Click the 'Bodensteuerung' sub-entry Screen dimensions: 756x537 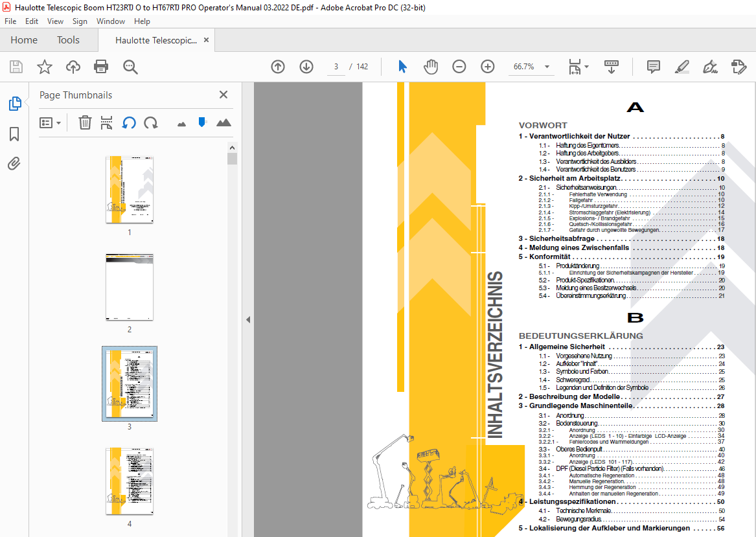632,423
